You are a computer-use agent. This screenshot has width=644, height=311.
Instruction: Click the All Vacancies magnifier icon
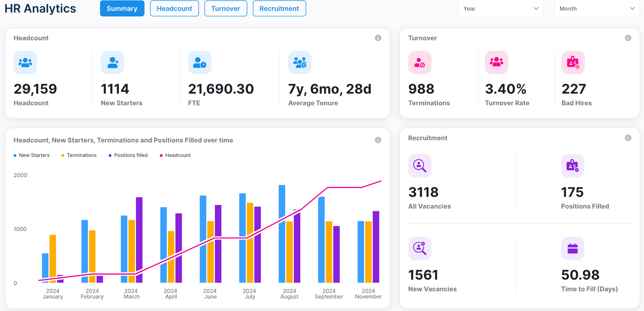pyautogui.click(x=419, y=166)
